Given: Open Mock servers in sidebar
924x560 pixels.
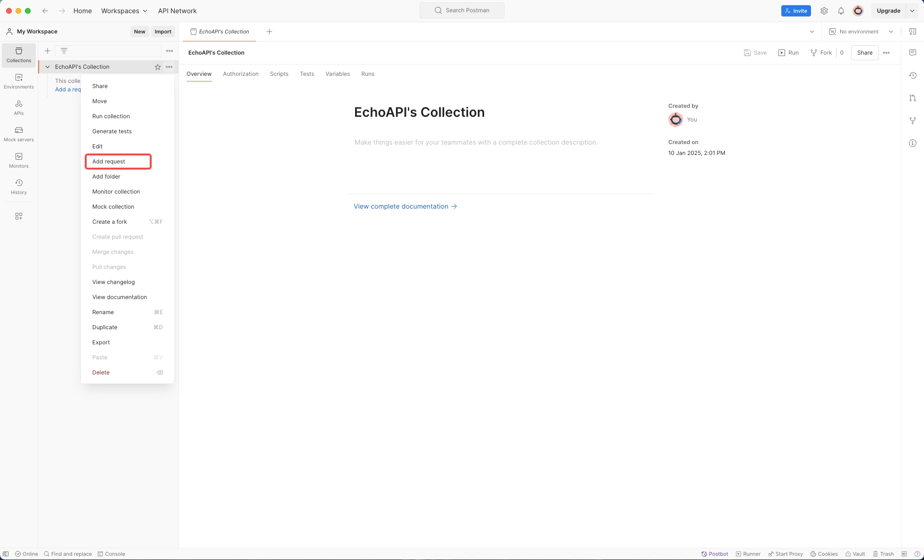Looking at the screenshot, I should (19, 134).
